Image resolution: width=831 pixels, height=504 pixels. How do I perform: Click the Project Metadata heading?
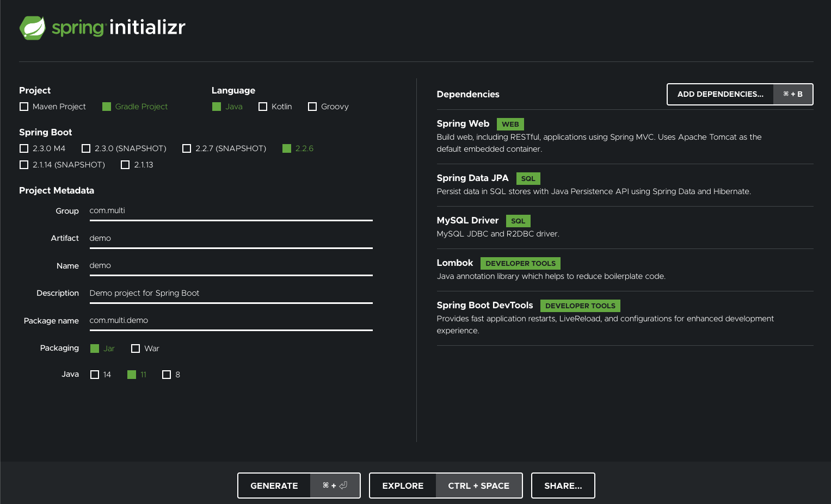point(57,190)
